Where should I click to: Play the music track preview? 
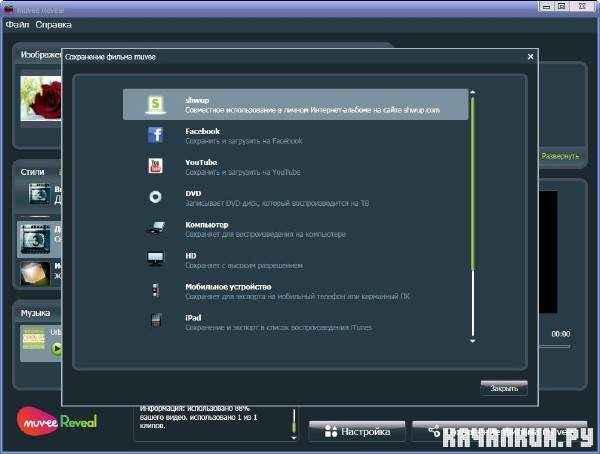click(57, 348)
